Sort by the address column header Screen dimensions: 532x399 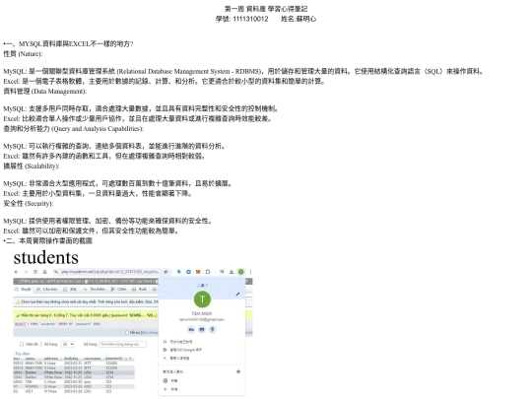click(51, 359)
